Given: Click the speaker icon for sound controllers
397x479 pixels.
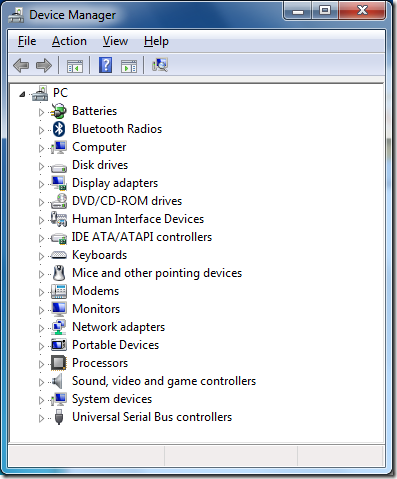Looking at the screenshot, I should point(58,381).
